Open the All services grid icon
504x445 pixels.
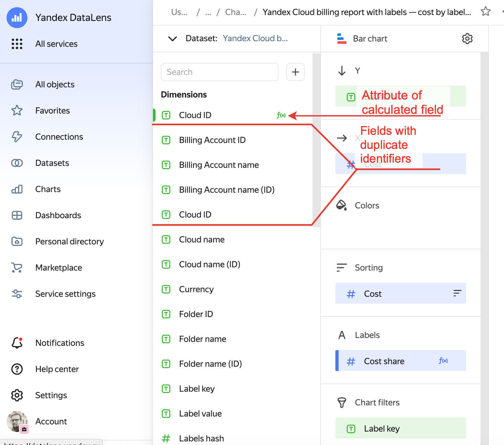tap(17, 44)
